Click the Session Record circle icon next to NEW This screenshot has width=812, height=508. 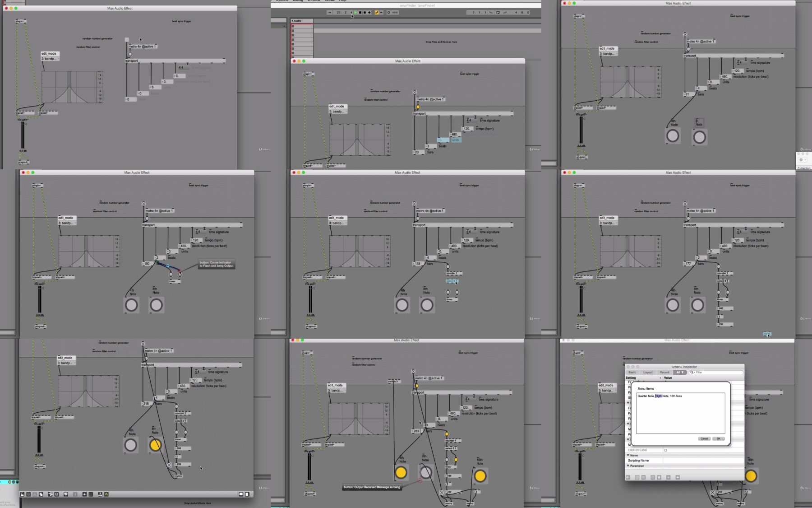tap(388, 13)
